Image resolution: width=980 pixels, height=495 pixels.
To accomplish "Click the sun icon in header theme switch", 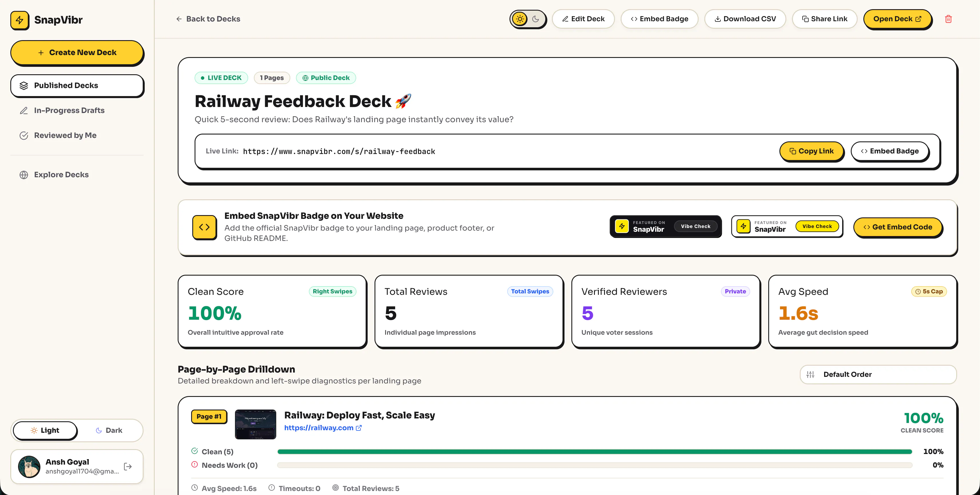I will 520,19.
